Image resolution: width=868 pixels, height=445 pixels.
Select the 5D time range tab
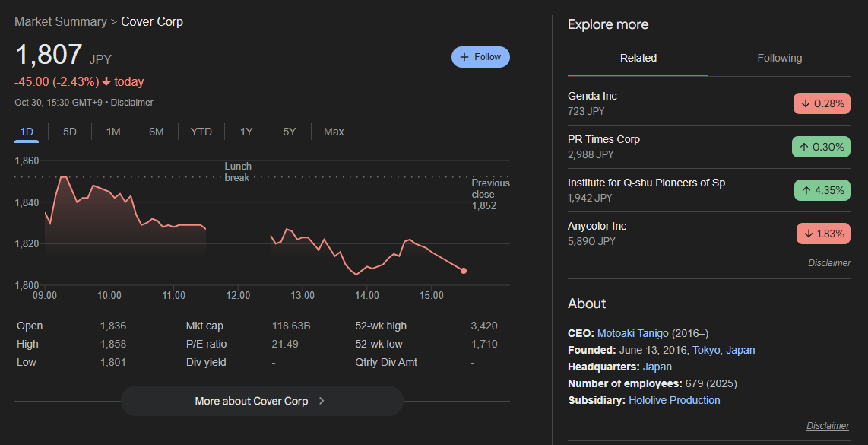[70, 132]
